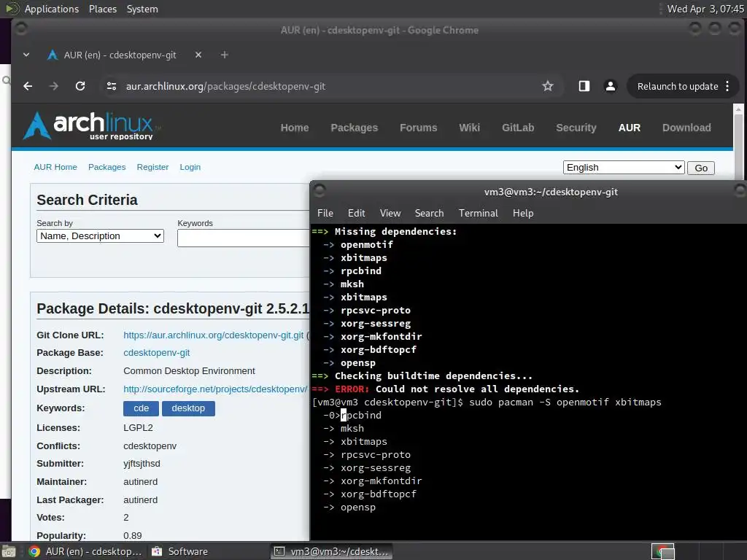Click the Arch Linux logo
747x560 pixels.
(93, 125)
